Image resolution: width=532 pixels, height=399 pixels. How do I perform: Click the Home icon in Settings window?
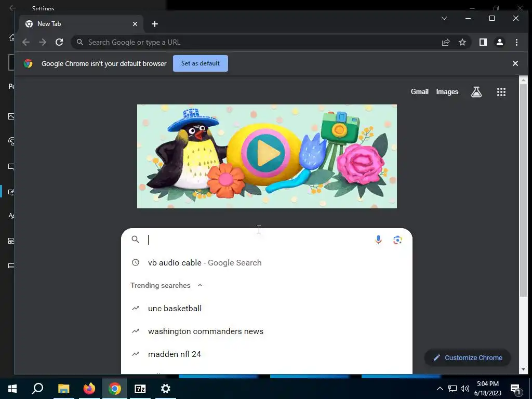11,37
